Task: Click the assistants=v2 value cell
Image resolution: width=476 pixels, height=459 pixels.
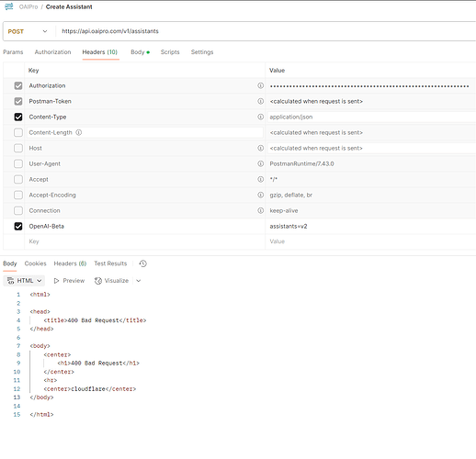Action: [x=371, y=226]
